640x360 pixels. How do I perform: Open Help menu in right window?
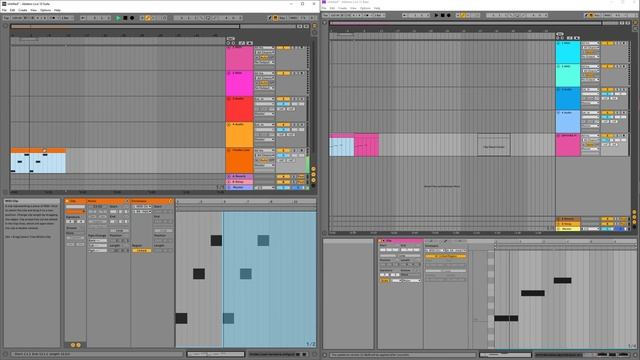tap(377, 8)
